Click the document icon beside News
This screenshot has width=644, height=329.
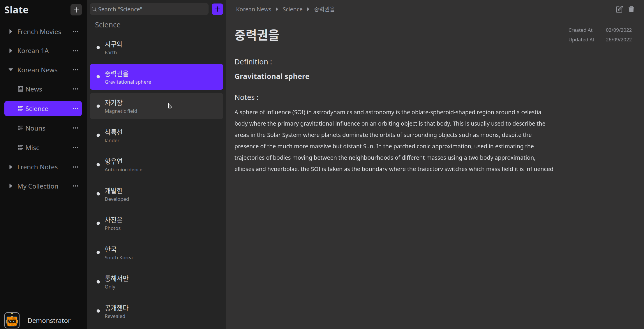pos(20,89)
